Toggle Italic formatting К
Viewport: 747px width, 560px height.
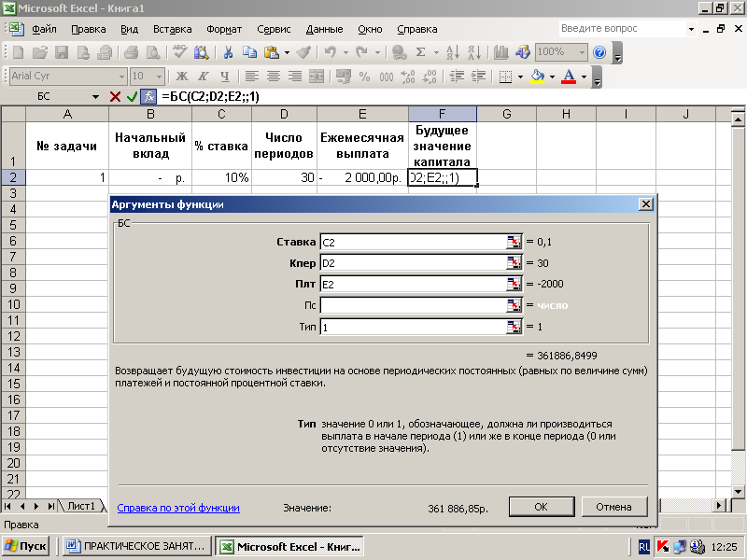(204, 77)
